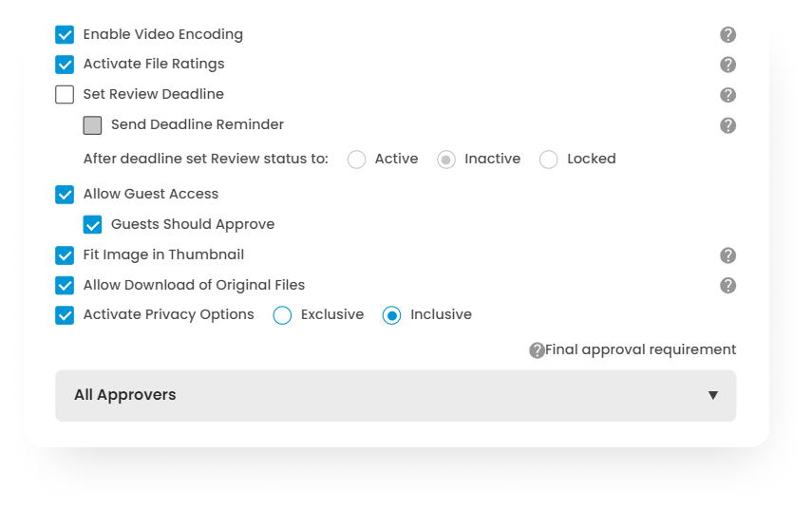Click help icon next to Final approval requirement
This screenshot has width=812, height=509.
(x=537, y=350)
